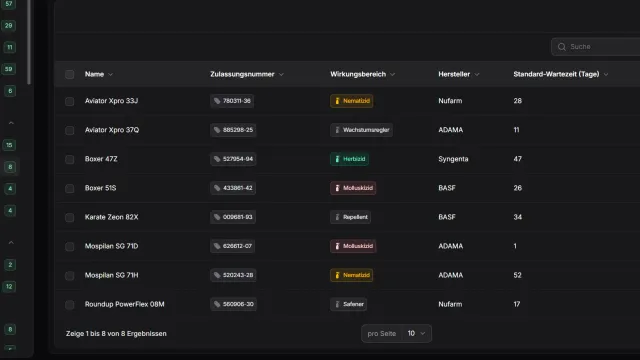The height and width of the screenshot is (360, 640).
Task: Tick checkbox for Aviator Xpro 33J
Action: pyautogui.click(x=69, y=101)
